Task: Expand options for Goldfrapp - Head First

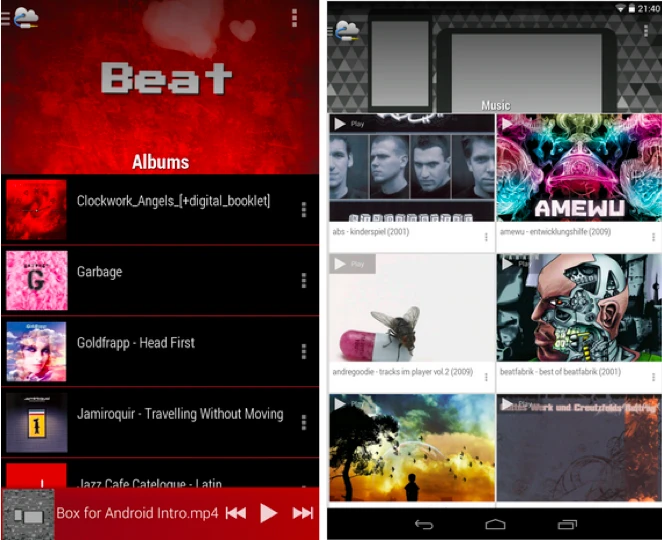Action: click(303, 352)
